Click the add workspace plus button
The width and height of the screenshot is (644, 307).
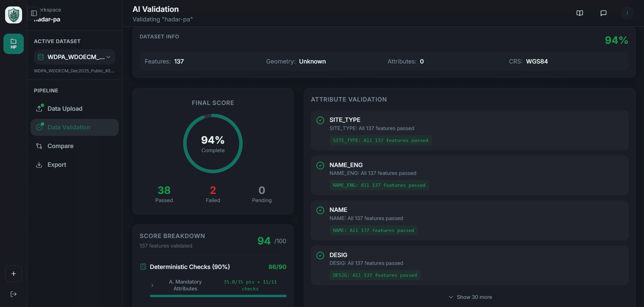[14, 274]
